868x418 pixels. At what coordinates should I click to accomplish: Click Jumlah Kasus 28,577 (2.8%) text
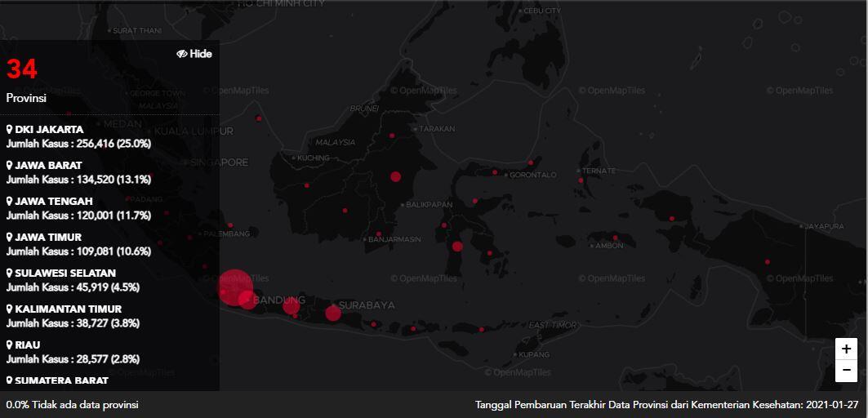point(73,360)
